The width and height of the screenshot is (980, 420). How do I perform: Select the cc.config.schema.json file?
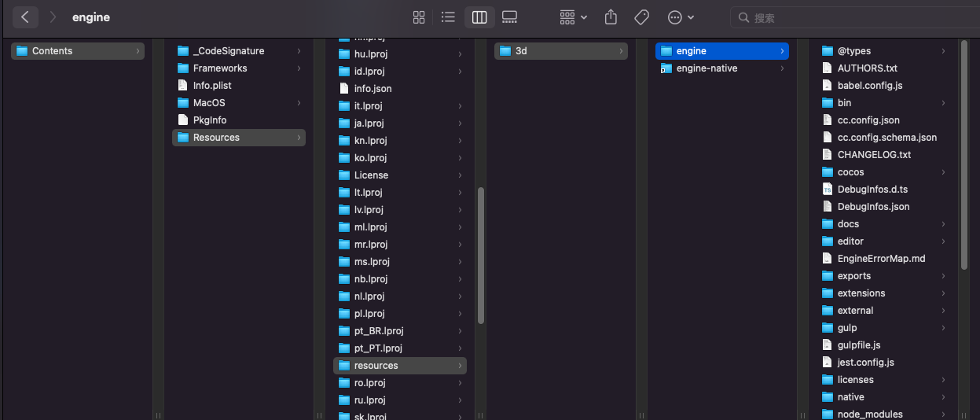[883, 138]
